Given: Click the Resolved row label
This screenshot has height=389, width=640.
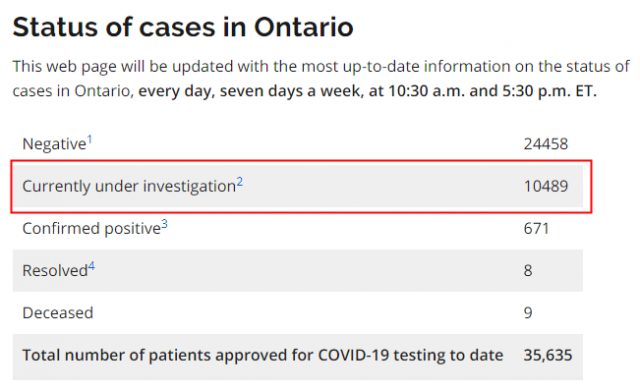Looking at the screenshot, I should click(x=55, y=271).
